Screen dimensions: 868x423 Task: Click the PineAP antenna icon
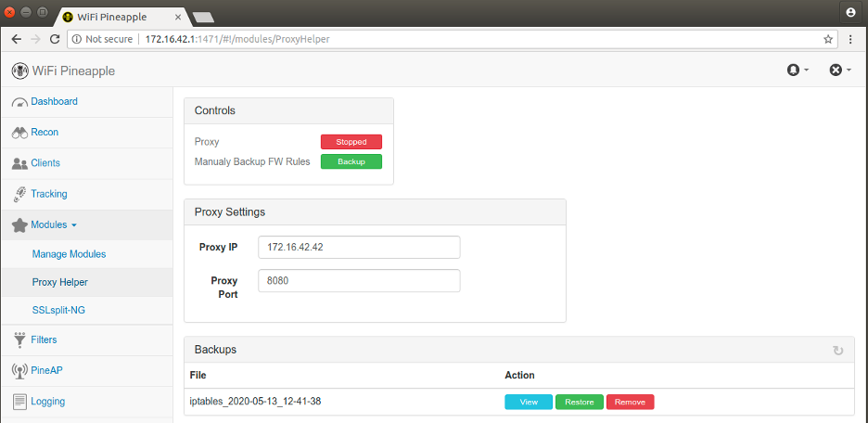pyautogui.click(x=19, y=371)
